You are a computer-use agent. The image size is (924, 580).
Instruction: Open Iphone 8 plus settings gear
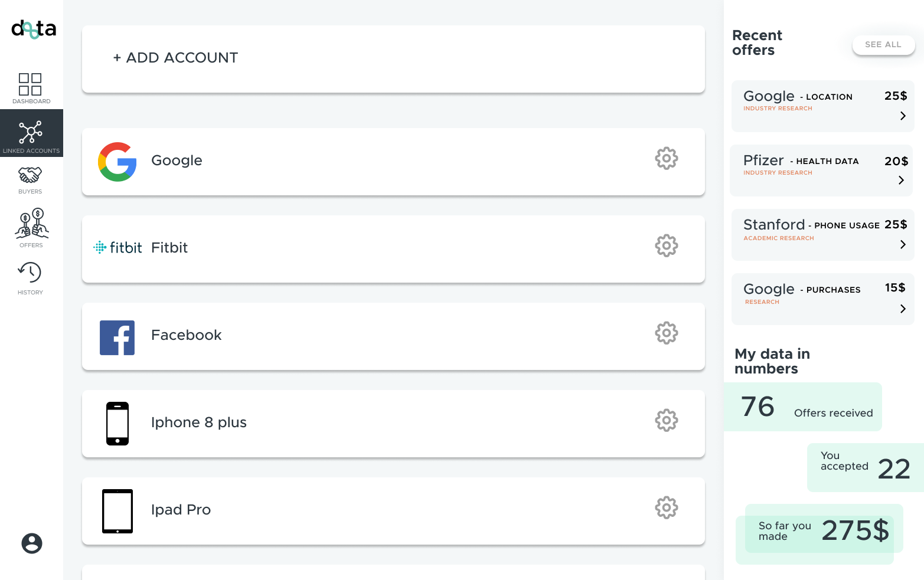pyautogui.click(x=667, y=420)
